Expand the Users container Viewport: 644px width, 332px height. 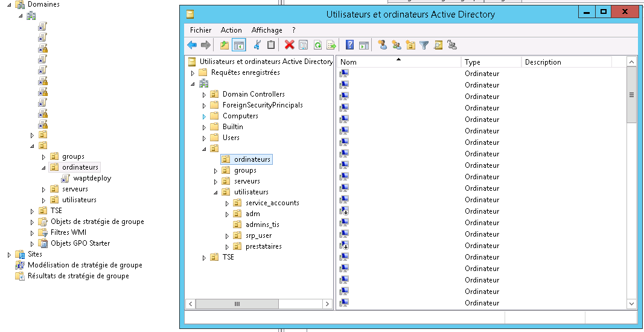tap(204, 138)
